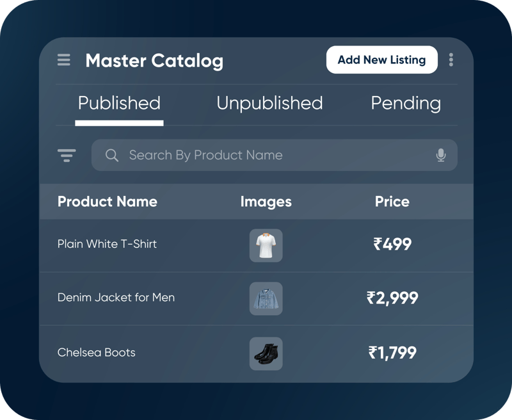Image resolution: width=512 pixels, height=420 pixels.
Task: Open the three-dot more options menu
Action: pos(451,60)
